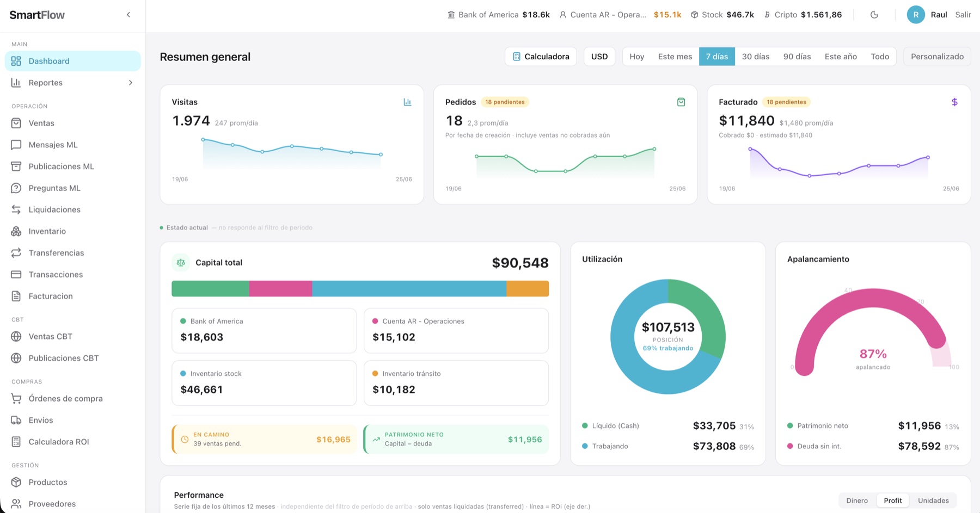This screenshot has height=513, width=980.
Task: Open the Inventario tránsito $10,182 card
Action: [x=456, y=383]
